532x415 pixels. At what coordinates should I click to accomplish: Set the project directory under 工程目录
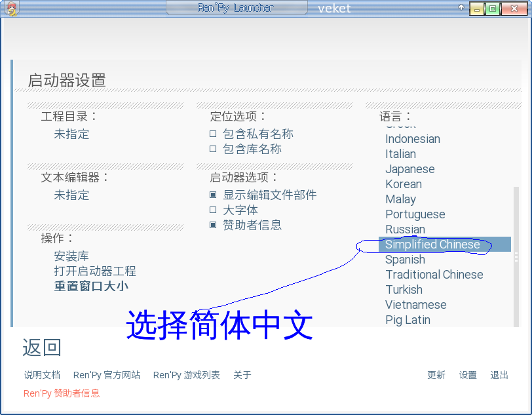tap(71, 134)
